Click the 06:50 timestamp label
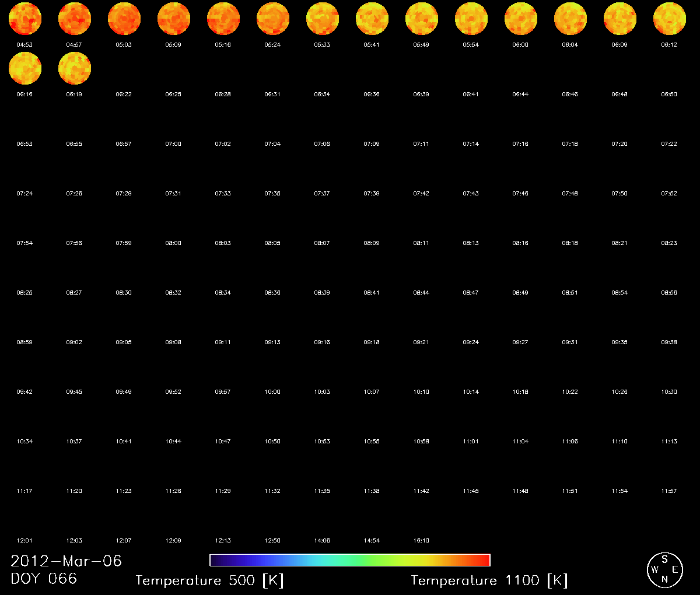The width and height of the screenshot is (700, 595). [x=669, y=94]
